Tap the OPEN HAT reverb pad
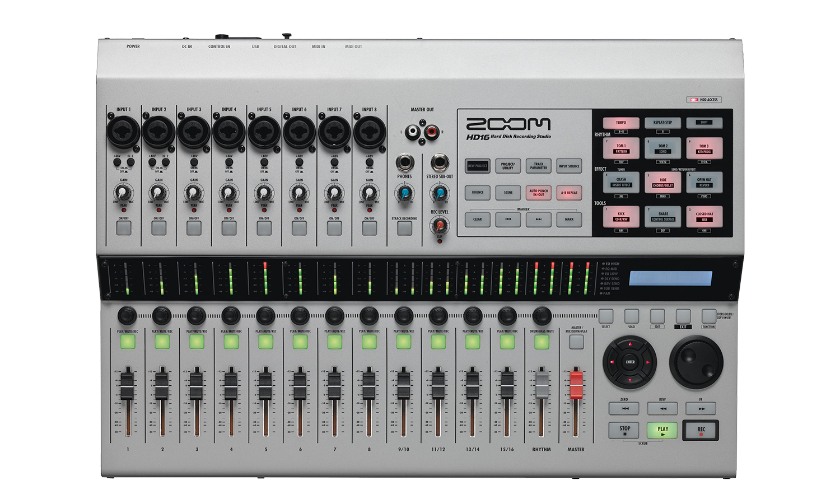 [704, 183]
